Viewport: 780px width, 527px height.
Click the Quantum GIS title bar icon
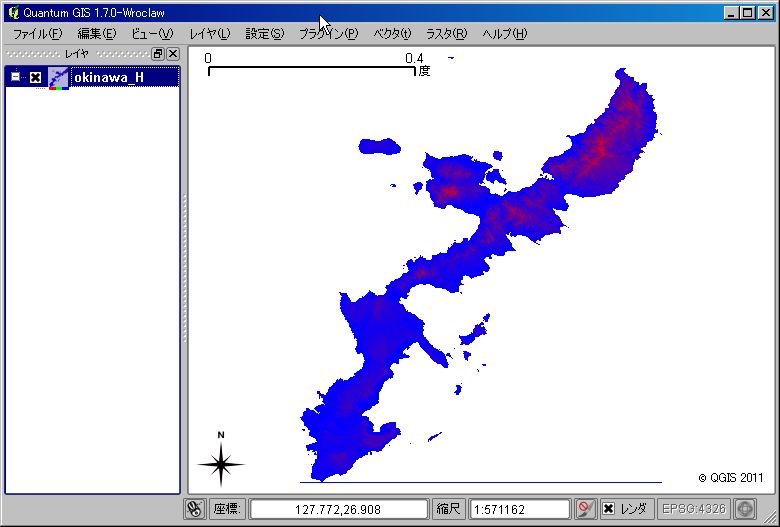[x=13, y=12]
